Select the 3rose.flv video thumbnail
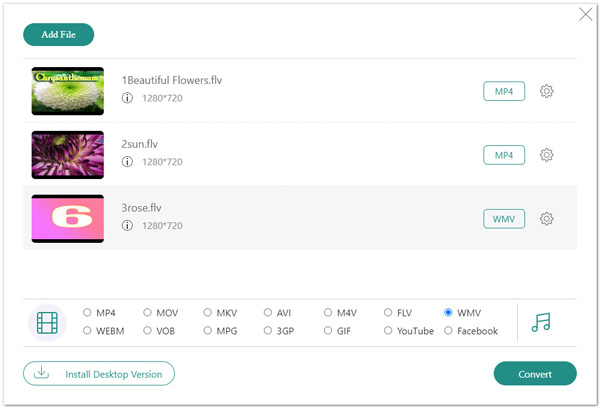 tap(68, 218)
